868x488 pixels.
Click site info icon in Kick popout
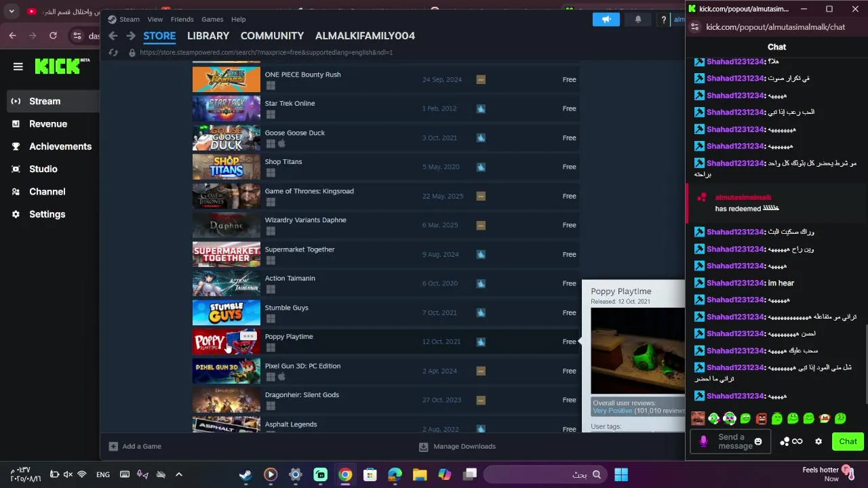(694, 27)
